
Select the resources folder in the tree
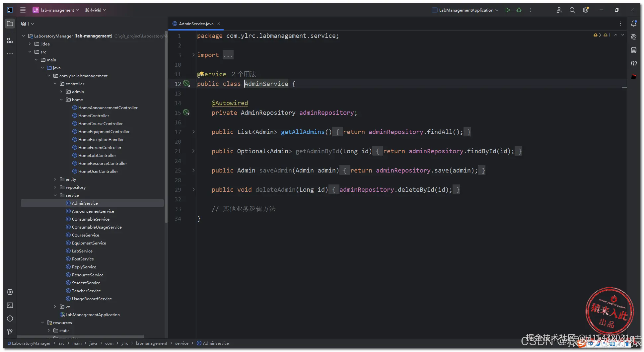(x=62, y=322)
